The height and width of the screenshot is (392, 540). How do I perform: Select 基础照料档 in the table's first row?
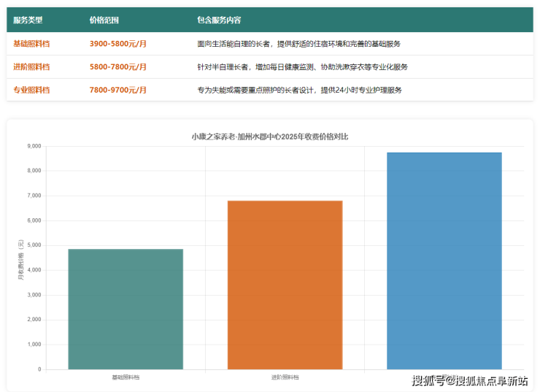31,44
